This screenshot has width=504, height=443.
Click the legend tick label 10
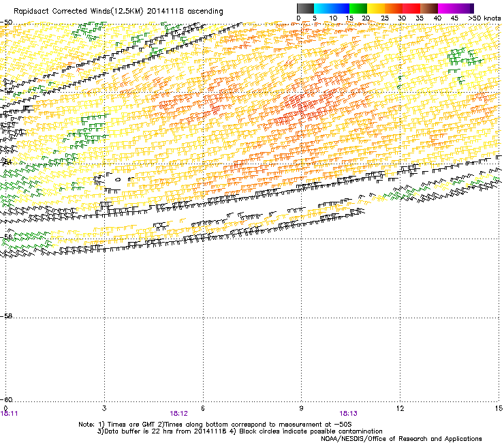click(333, 18)
